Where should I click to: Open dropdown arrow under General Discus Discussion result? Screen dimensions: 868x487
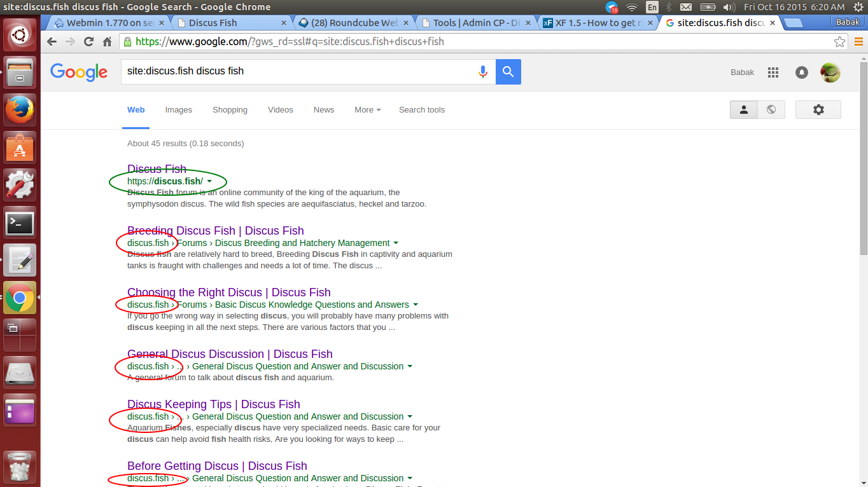410,367
